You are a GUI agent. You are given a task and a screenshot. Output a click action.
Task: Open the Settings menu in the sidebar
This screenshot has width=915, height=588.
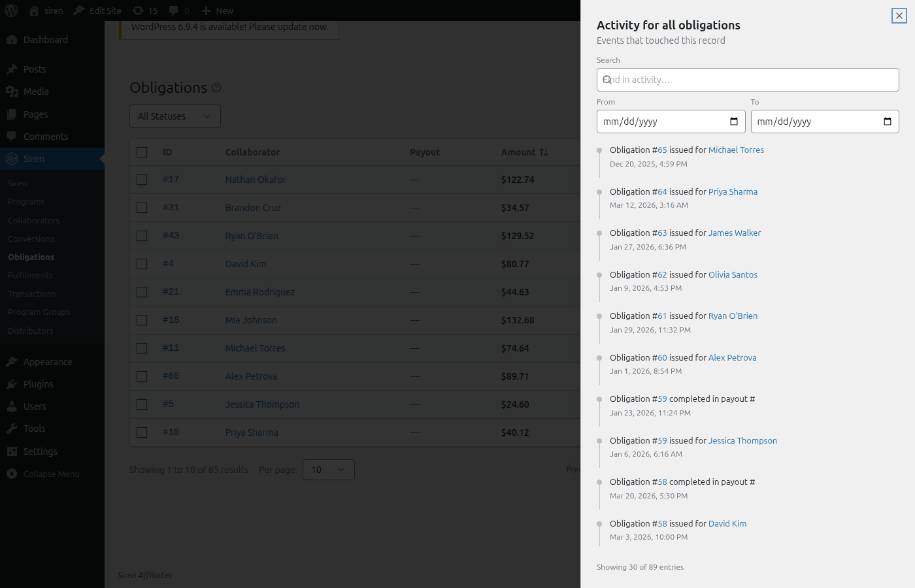click(x=39, y=451)
